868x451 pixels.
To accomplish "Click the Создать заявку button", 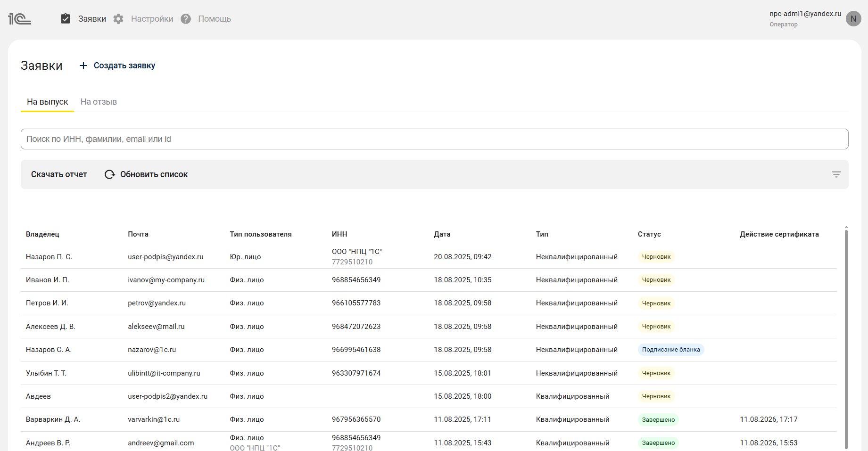I will (117, 66).
